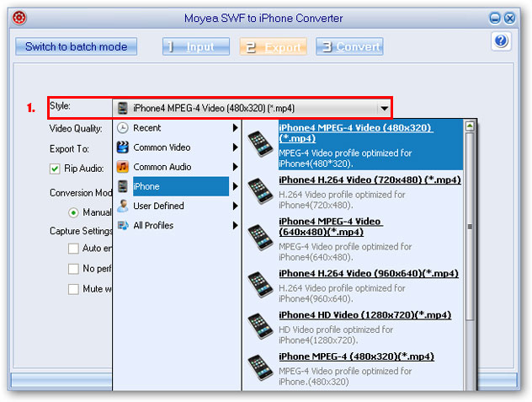
Task: Go to step 3 Convert
Action: point(349,46)
